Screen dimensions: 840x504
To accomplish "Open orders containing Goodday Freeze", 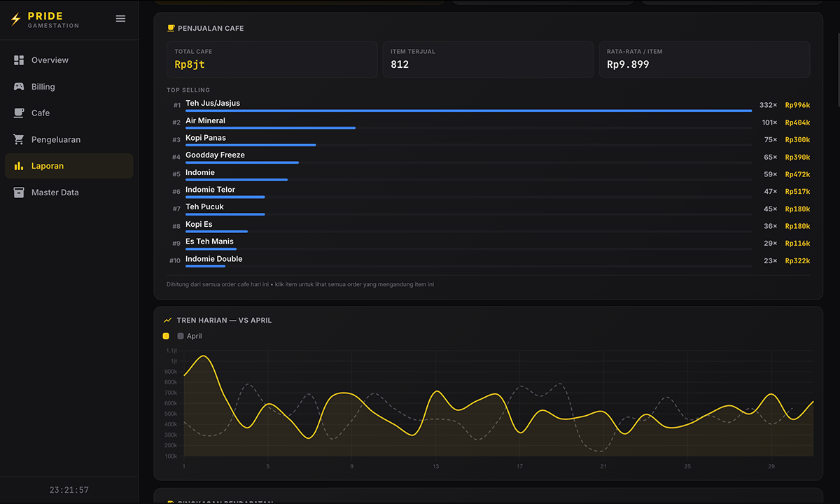I will tap(489, 157).
